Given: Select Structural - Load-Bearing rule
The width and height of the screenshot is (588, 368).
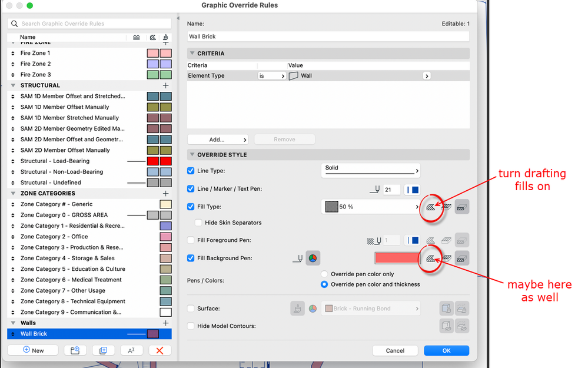Looking at the screenshot, I should (89, 161).
